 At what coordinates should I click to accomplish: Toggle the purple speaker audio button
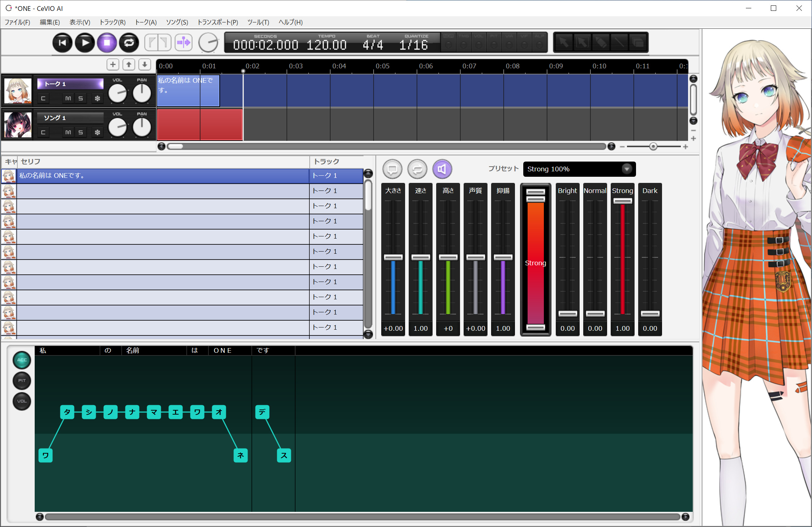click(442, 169)
